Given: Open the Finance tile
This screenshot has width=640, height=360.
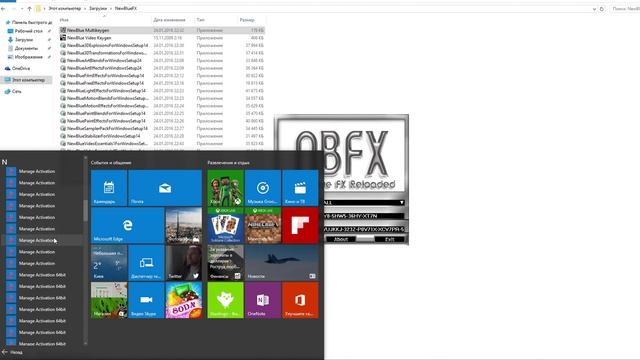Looking at the screenshot, I should click(x=225, y=263).
